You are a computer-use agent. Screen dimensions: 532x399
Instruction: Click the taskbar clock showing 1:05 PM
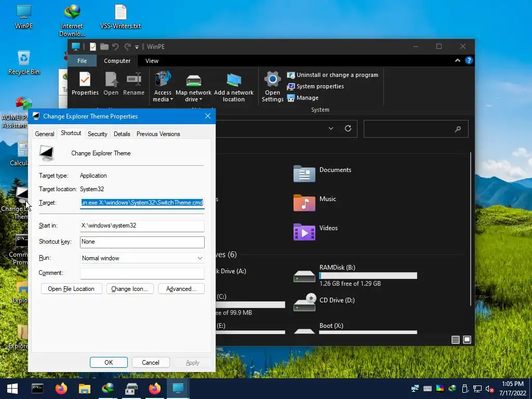pyautogui.click(x=513, y=389)
